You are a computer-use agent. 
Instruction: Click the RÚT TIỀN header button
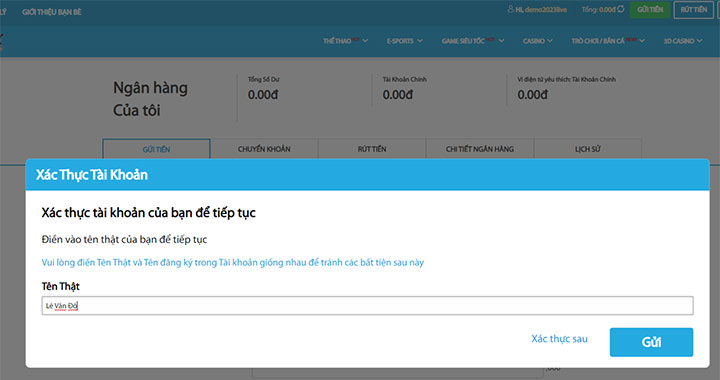(x=693, y=10)
